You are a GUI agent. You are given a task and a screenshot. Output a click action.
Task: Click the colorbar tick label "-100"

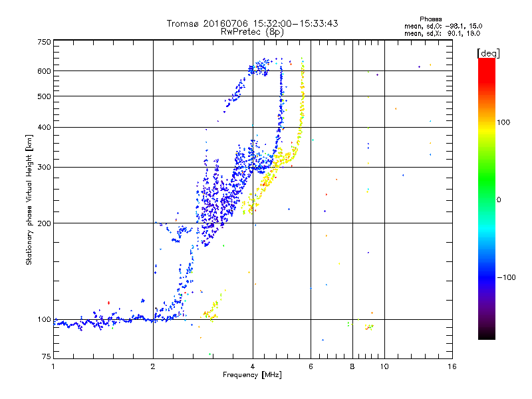[506, 277]
